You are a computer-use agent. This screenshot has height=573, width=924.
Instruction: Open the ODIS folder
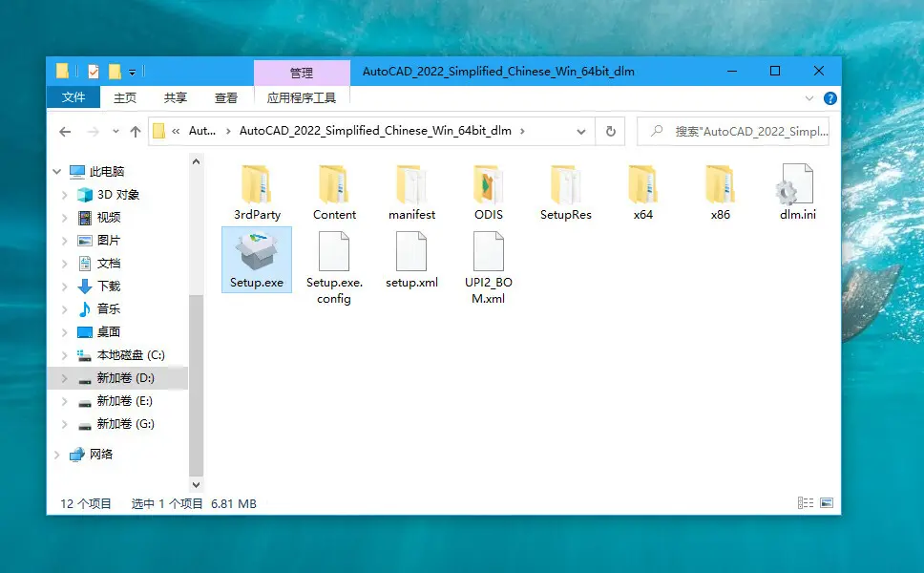[x=489, y=193]
